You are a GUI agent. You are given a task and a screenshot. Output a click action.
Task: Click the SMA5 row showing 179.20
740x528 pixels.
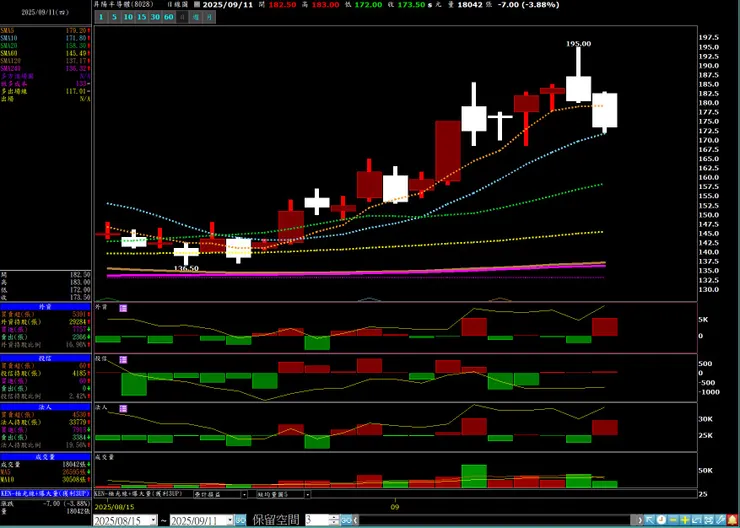(45, 30)
